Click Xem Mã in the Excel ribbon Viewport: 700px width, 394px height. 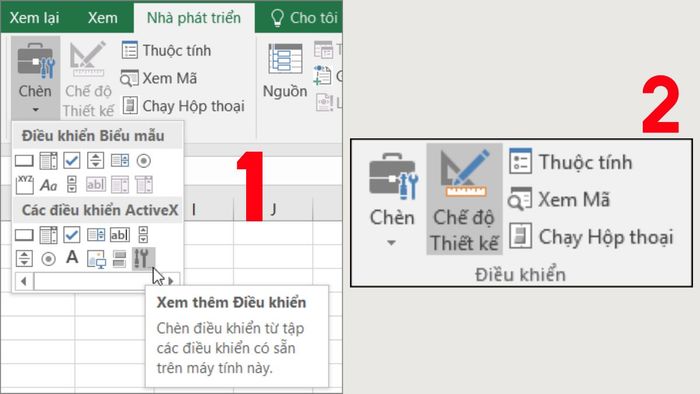coord(159,78)
